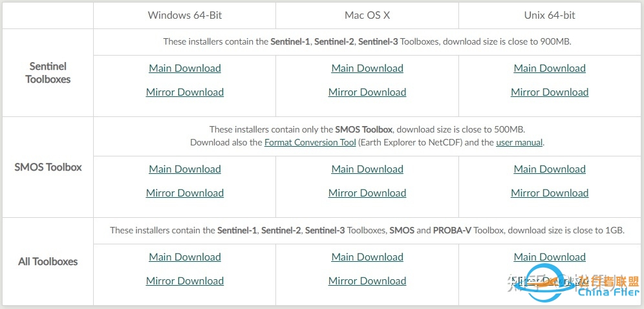Click SMOS Toolbox Mirror Download for Windows 64-Bit
Viewport: 644px width, 309px height.
coord(185,193)
